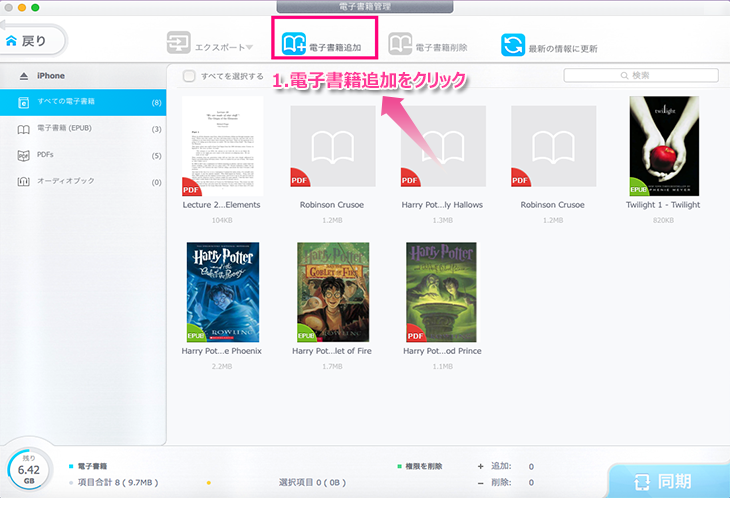
Task: Click the 電子書籍削除 delete ebook icon
Action: (400, 44)
